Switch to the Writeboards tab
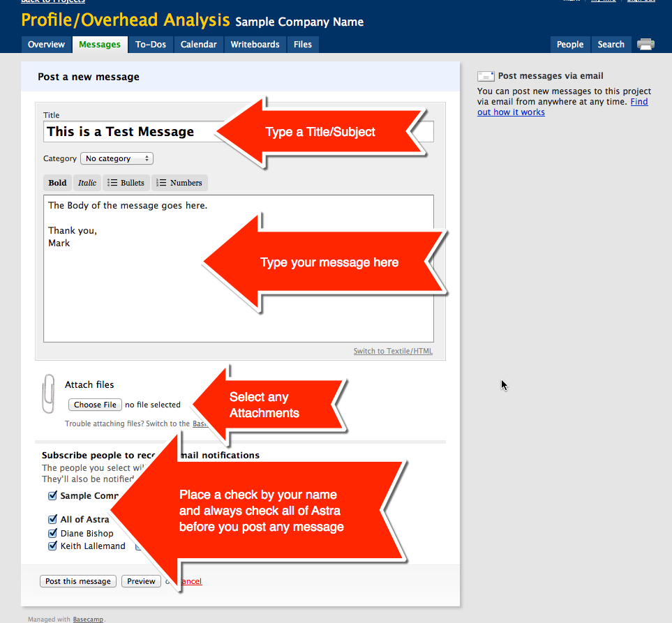Viewport: 672px width, 623px height. point(255,45)
